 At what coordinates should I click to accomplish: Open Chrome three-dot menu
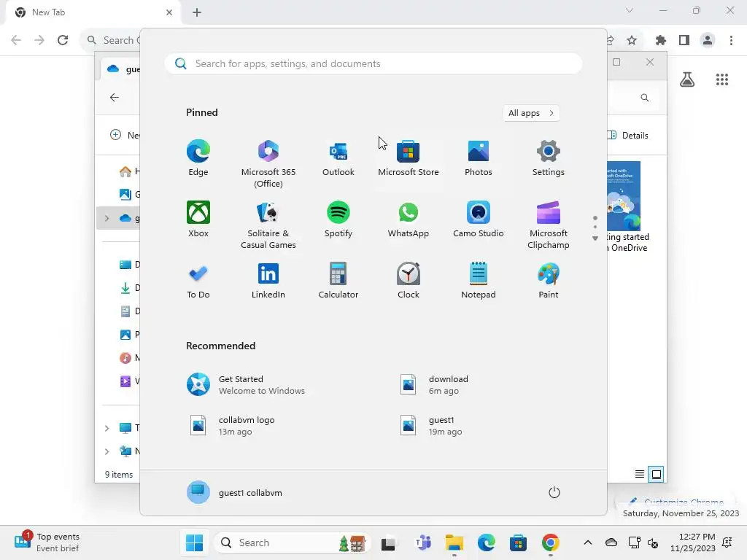coord(731,41)
